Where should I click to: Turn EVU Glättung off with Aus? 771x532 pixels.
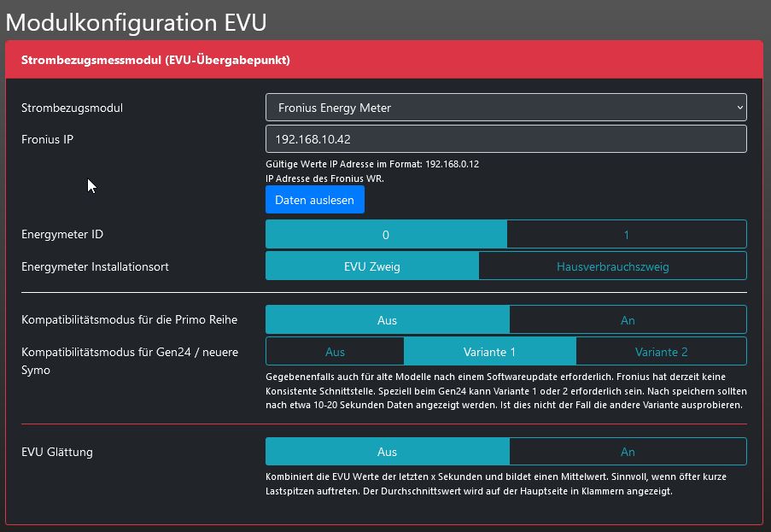(388, 452)
